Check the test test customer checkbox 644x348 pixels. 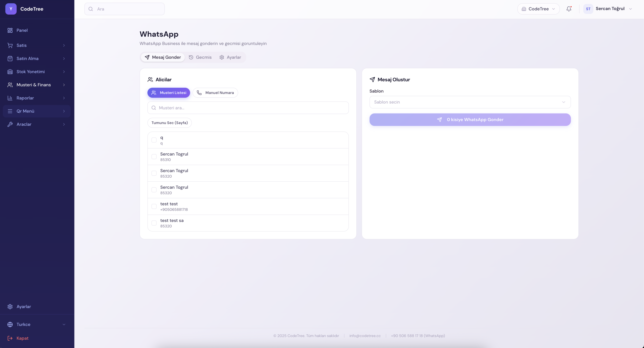154,206
